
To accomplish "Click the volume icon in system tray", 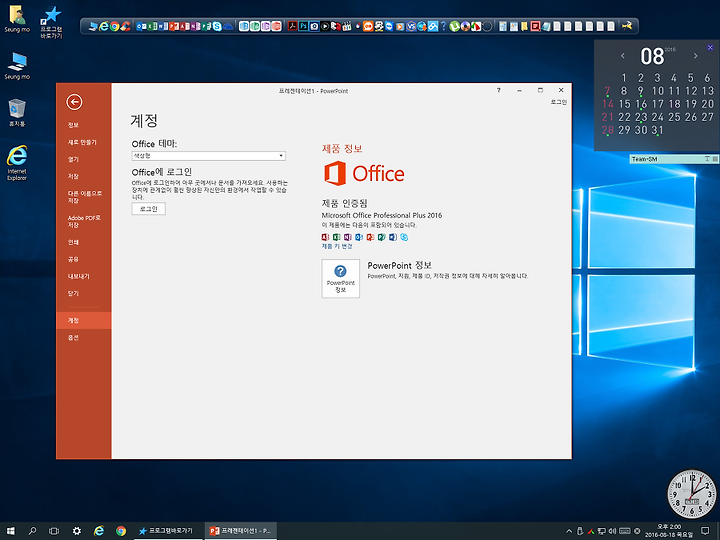I will coord(612,531).
